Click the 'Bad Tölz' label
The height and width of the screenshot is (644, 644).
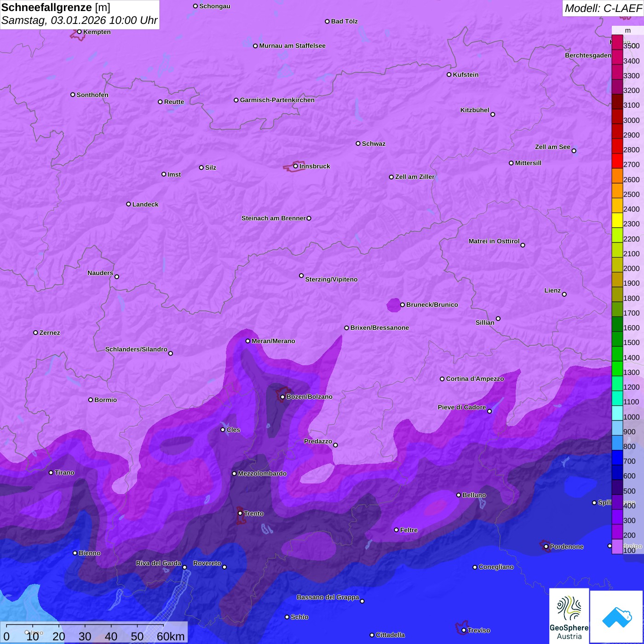[x=344, y=21]
